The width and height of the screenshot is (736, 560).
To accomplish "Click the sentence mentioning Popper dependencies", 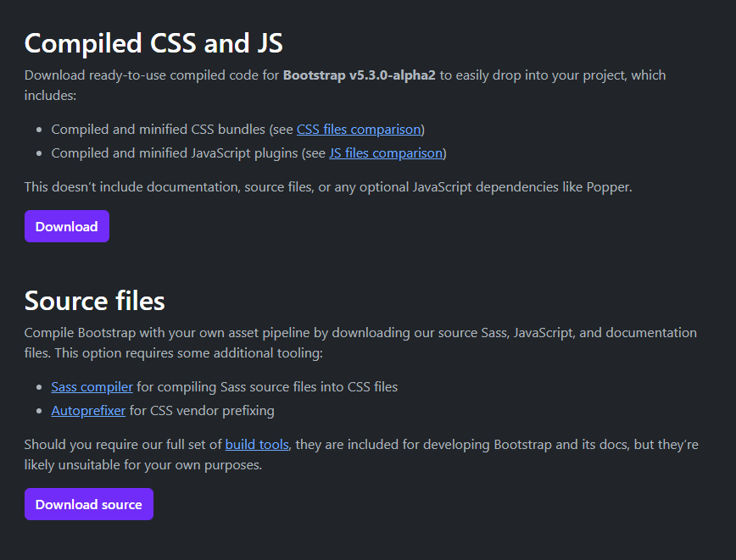I will [x=328, y=187].
